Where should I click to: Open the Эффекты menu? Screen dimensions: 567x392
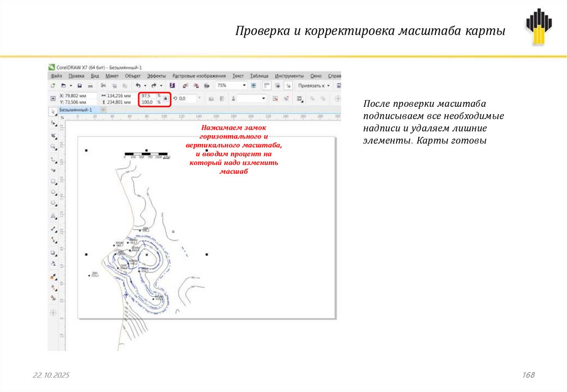(x=156, y=76)
